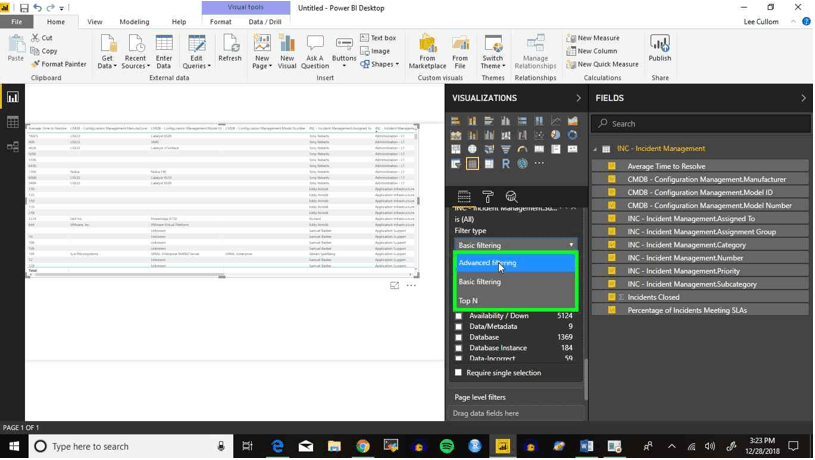Collapse the Fields pane chevron
Screen dimensions: 815x460
(x=803, y=98)
